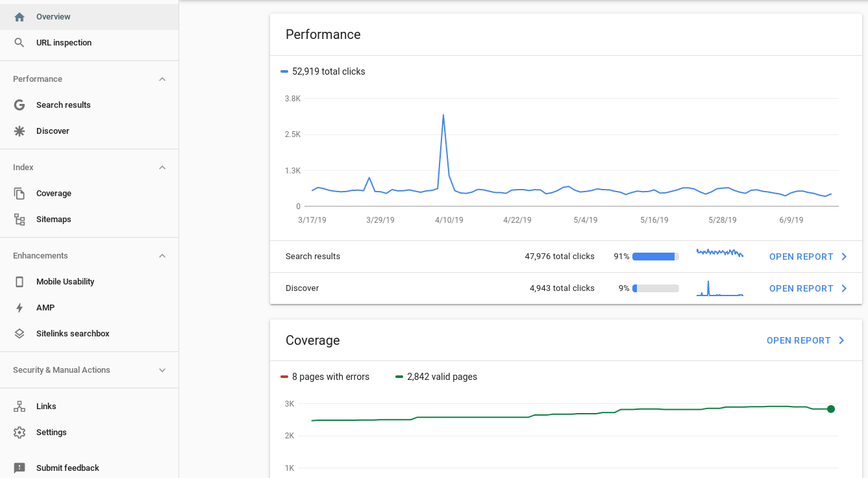Open the Search results report
Image resolution: width=868 pixels, height=478 pixels.
[808, 257]
